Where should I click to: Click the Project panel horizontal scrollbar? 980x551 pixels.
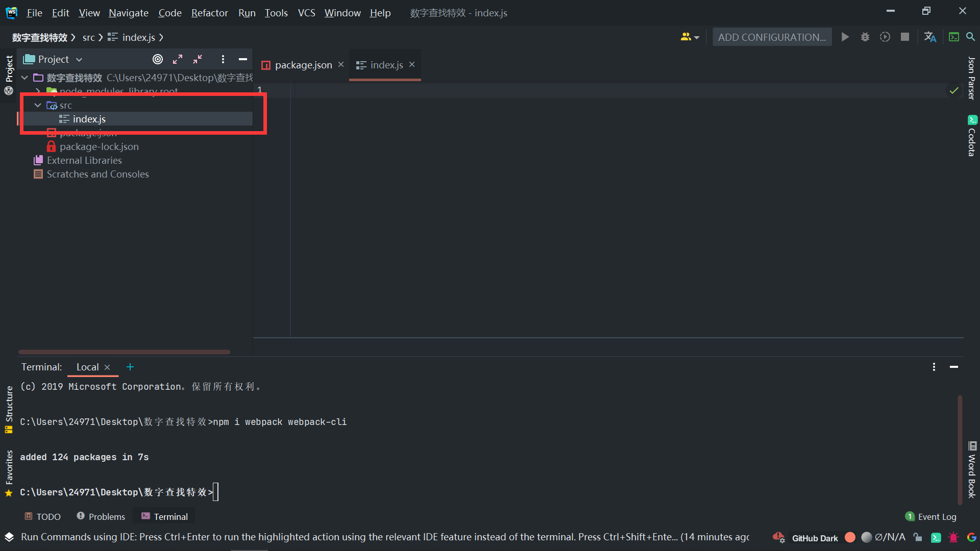124,352
